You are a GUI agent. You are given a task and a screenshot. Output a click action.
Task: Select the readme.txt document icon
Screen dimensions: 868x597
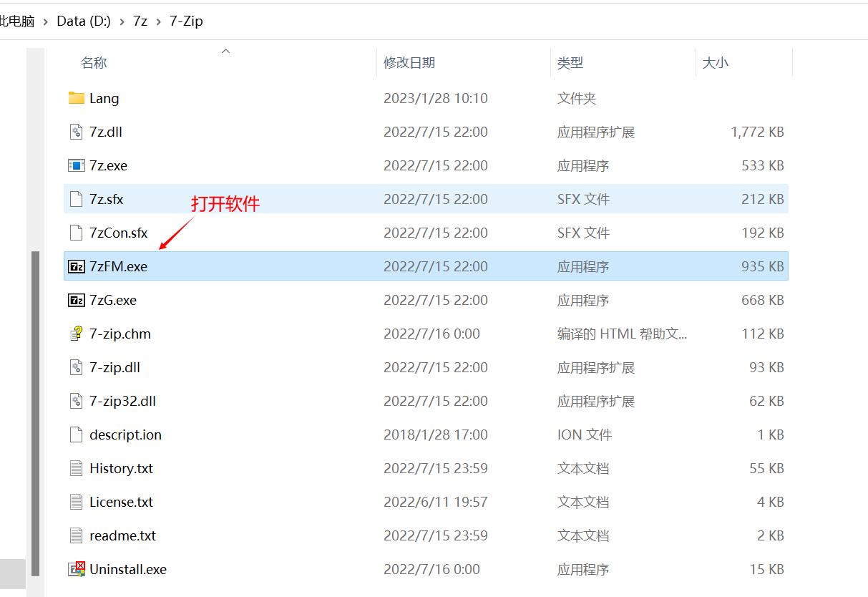point(77,535)
